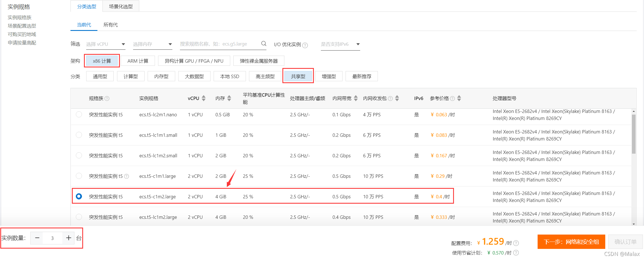Filter by 高主频型 category

point(265,76)
